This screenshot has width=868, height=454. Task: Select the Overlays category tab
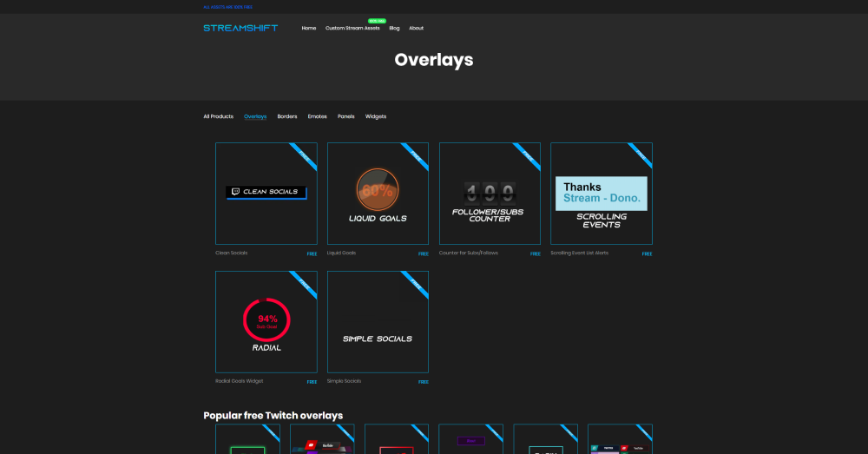(x=255, y=116)
